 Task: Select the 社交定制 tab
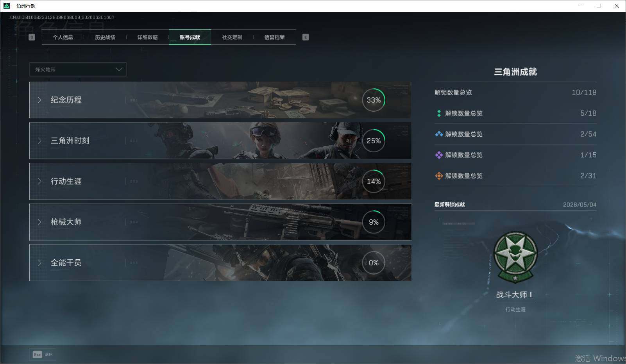point(232,37)
